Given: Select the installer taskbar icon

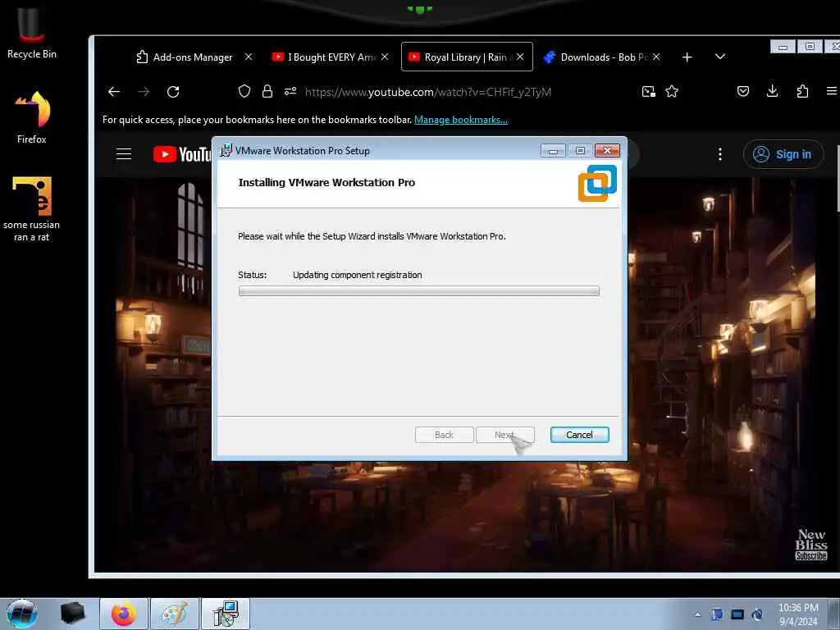Looking at the screenshot, I should coord(226,614).
